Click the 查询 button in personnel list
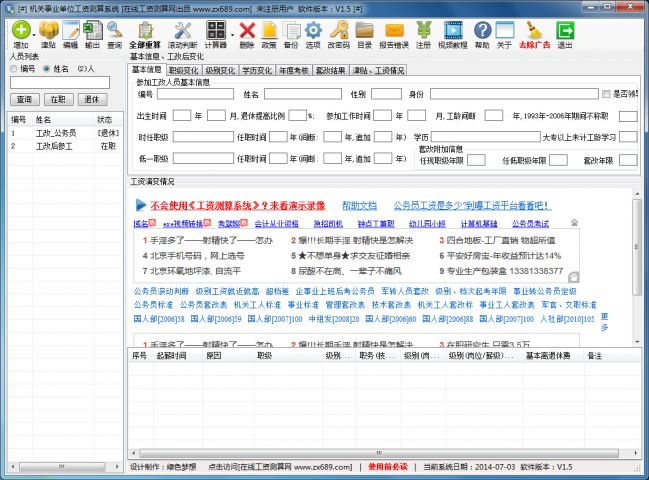Screen dimensions: 649x480 25,99
